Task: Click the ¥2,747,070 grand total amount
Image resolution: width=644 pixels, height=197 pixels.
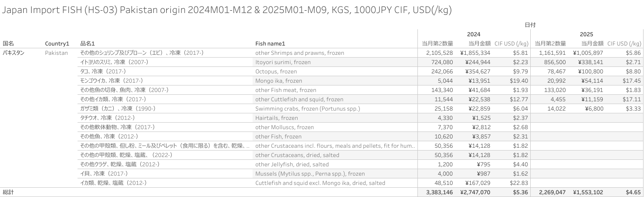Action: click(475, 192)
